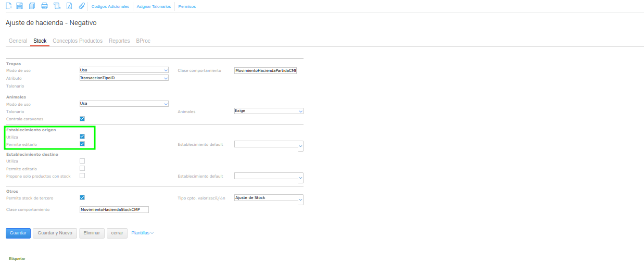The image size is (644, 262).
Task: Click the MovimientoHaciendaStockCMP input field
Action: [x=113, y=209]
